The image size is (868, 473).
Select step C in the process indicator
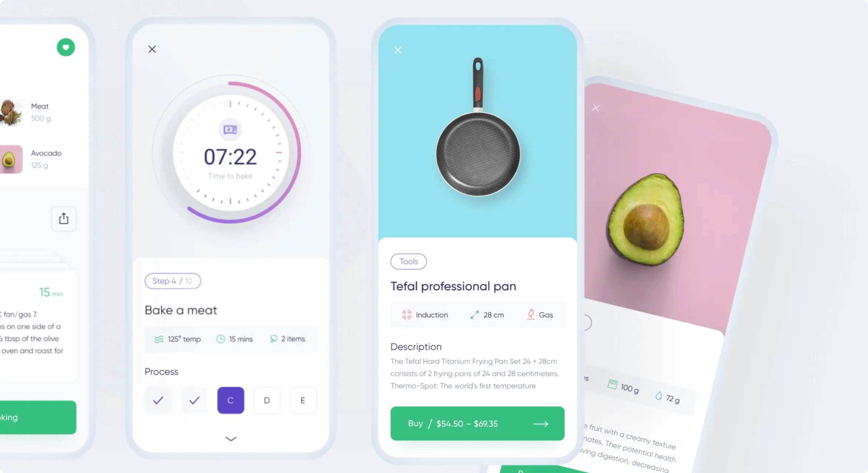tap(231, 400)
